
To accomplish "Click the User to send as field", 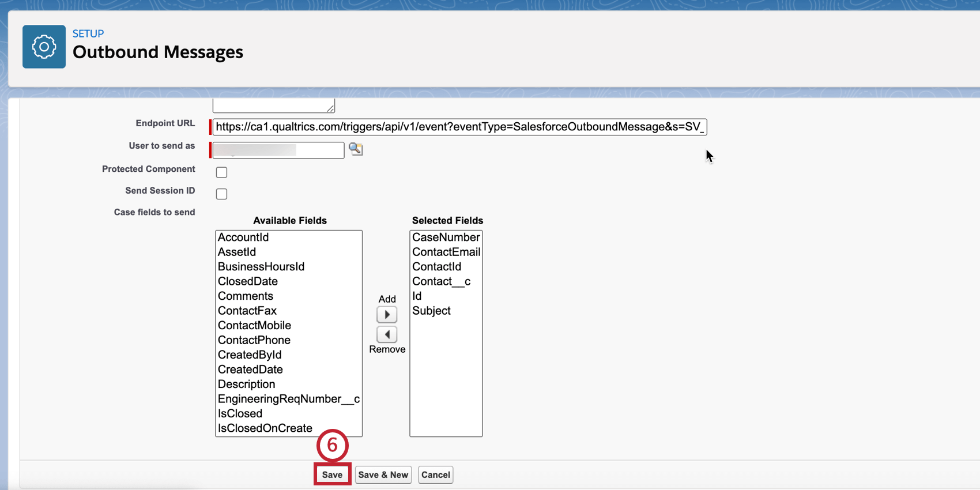I will point(278,150).
